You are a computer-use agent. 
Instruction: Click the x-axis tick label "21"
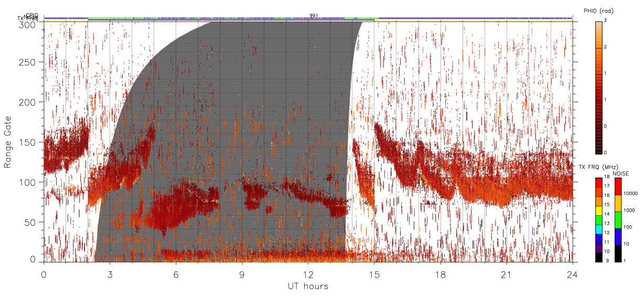coord(507,274)
